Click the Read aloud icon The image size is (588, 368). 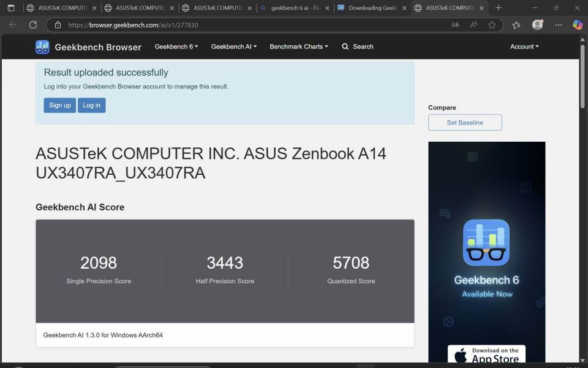(473, 25)
